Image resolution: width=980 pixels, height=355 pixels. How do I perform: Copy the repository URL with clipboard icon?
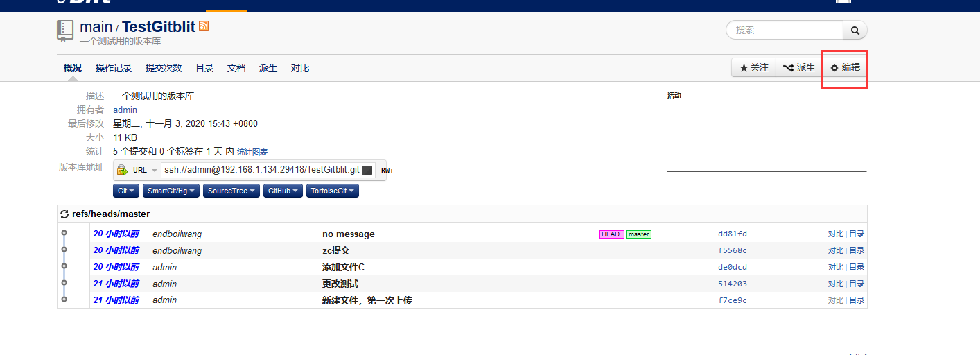367,170
